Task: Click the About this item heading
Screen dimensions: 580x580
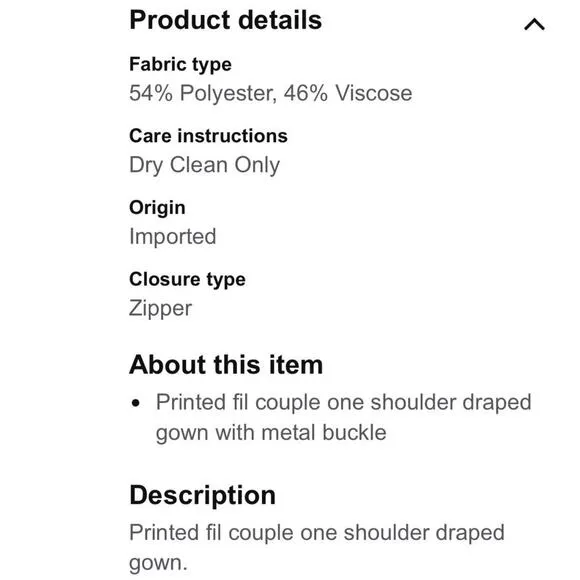Action: coord(226,365)
